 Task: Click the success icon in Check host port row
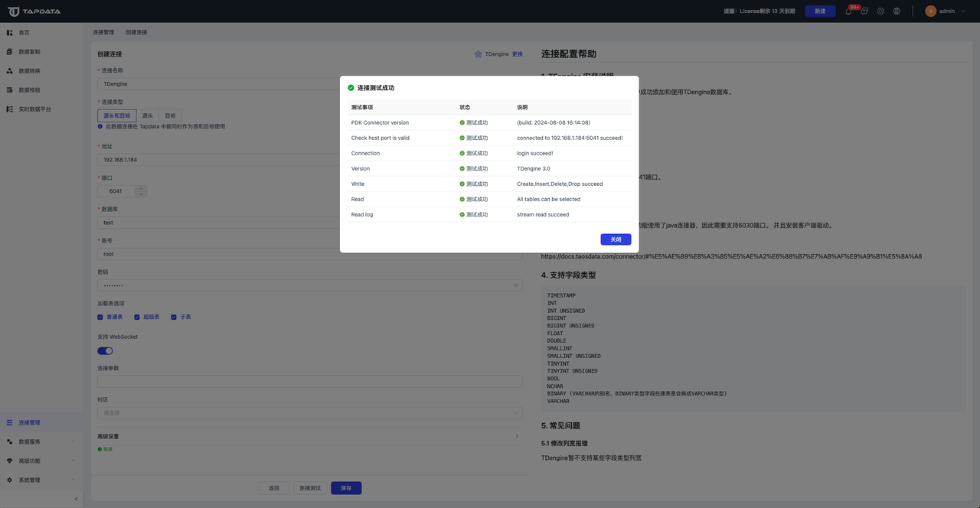(x=462, y=138)
